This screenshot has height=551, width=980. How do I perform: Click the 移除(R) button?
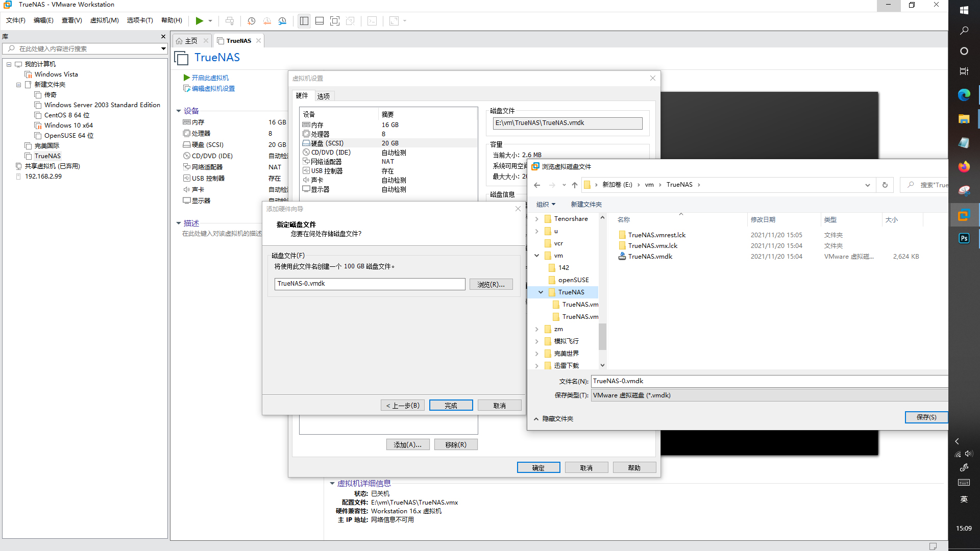(456, 445)
